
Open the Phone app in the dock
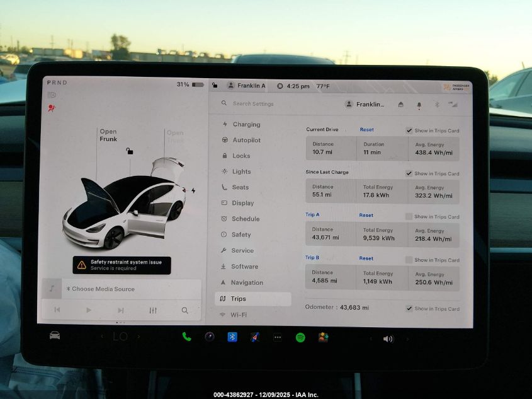(186, 337)
